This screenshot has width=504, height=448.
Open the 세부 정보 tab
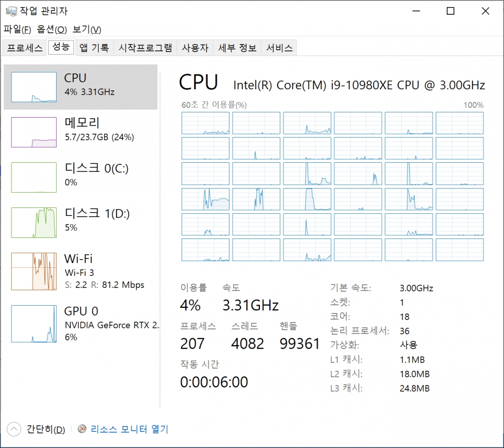(237, 48)
